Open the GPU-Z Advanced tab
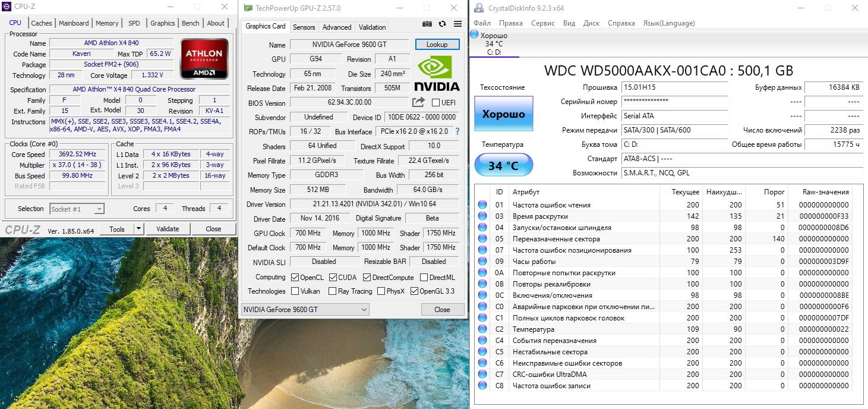This screenshot has width=868, height=409. [x=337, y=27]
